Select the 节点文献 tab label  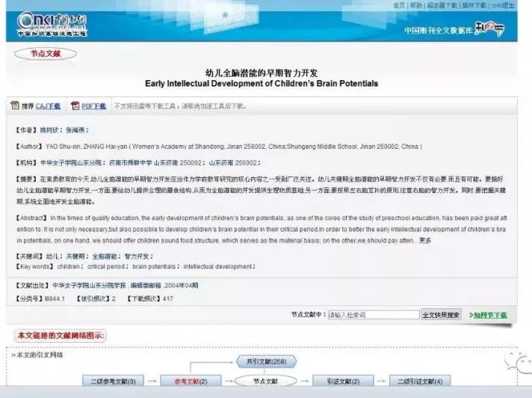click(45, 54)
